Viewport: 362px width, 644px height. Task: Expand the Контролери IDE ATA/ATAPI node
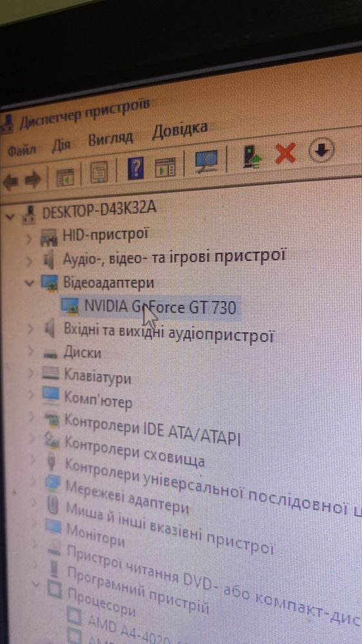(31, 417)
